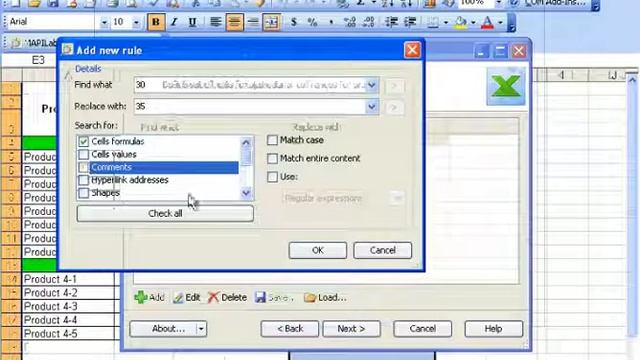Select cell Product 4-3
This screenshot has width=640, height=360.
point(69,307)
